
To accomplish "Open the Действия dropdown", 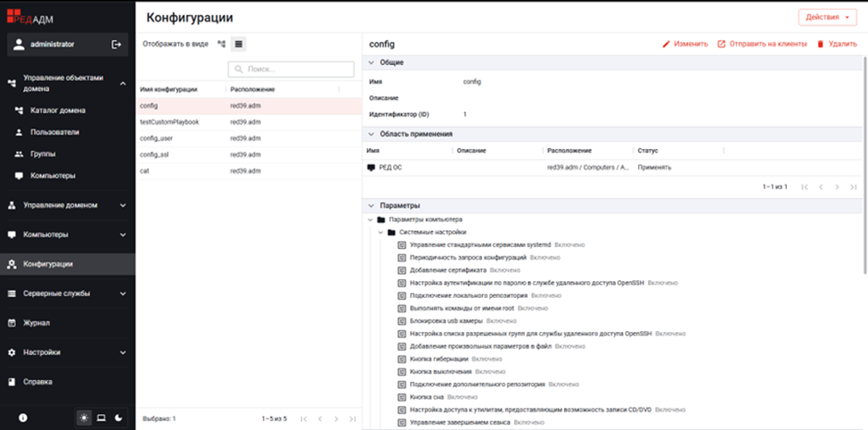I will 828,17.
